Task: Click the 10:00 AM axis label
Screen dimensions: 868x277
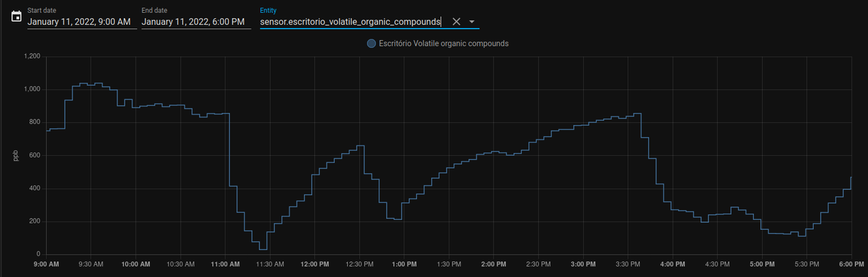Action: coord(136,264)
